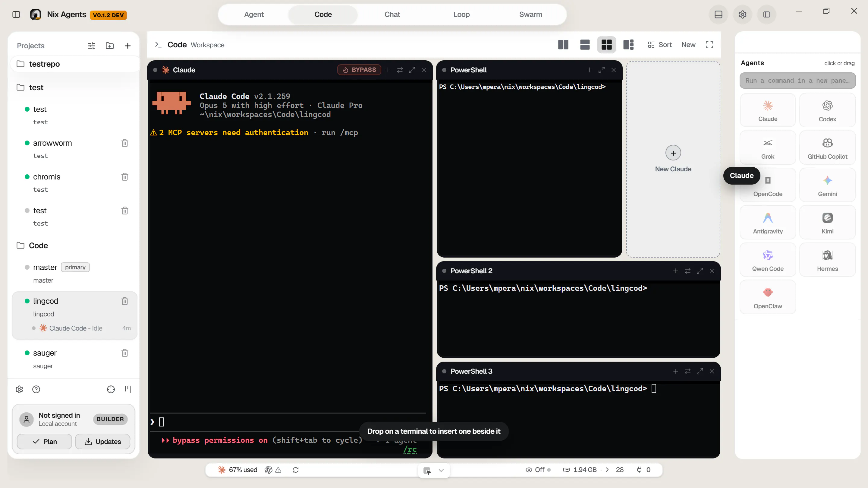Screen dimensions: 868x488
Task: Expand the status bar chevron dropdown
Action: pyautogui.click(x=441, y=470)
